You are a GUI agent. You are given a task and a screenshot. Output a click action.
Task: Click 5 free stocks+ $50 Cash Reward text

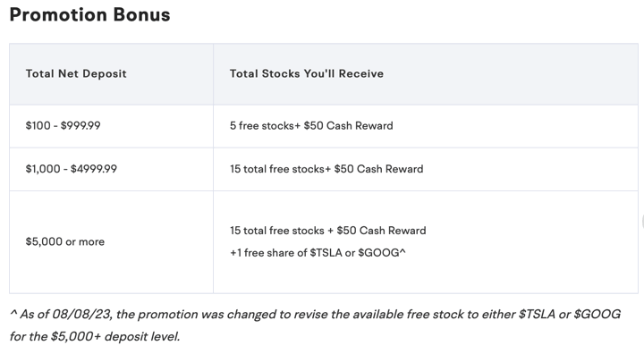tap(311, 126)
